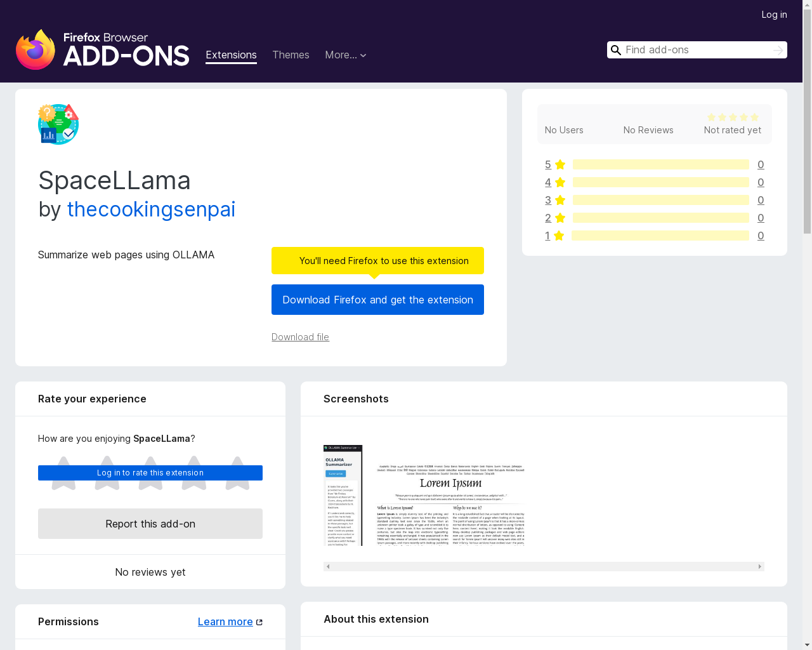Submit search with the arrow icon
The height and width of the screenshot is (650, 812).
point(778,50)
